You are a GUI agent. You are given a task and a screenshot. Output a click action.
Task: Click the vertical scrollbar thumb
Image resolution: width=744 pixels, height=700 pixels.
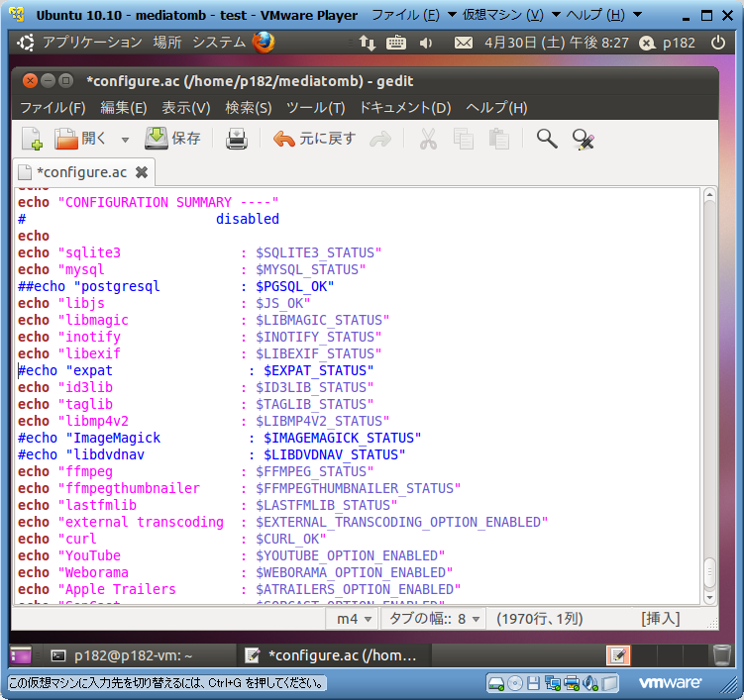(710, 573)
